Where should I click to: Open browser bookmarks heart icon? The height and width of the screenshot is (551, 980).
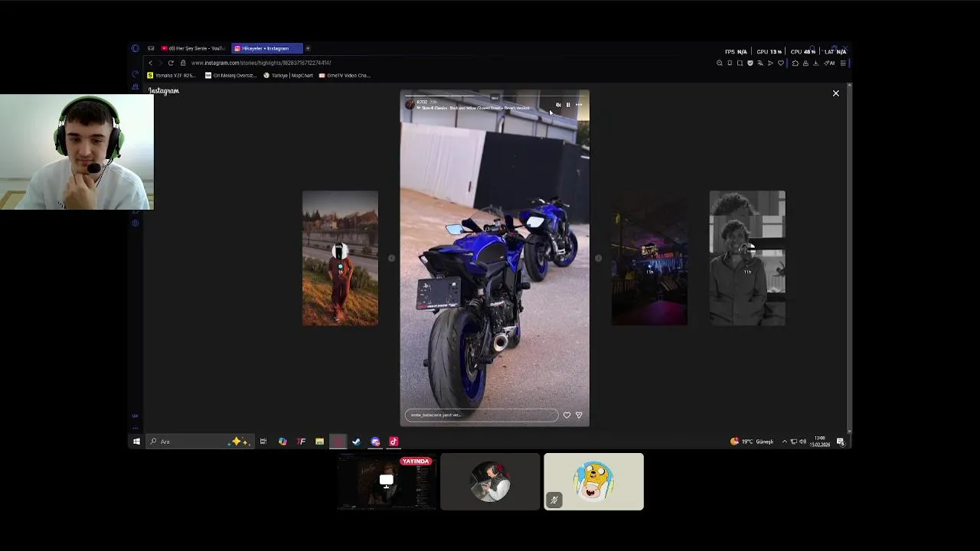coord(780,63)
